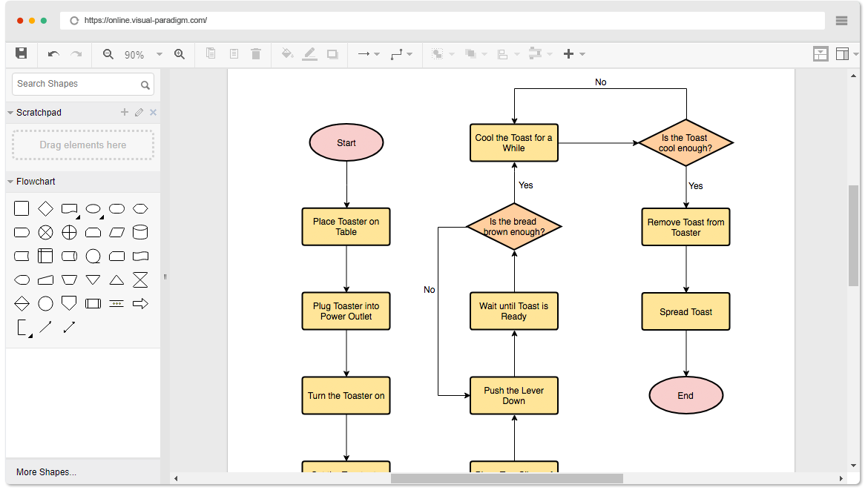Viewport: 868px width, 493px height.
Task: Undo the last action
Action: point(52,53)
